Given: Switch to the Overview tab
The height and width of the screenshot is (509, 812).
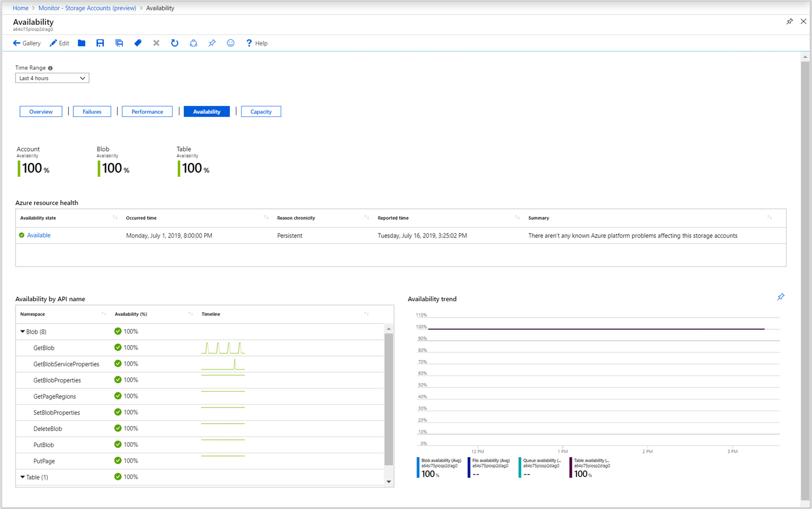Looking at the screenshot, I should click(x=41, y=111).
